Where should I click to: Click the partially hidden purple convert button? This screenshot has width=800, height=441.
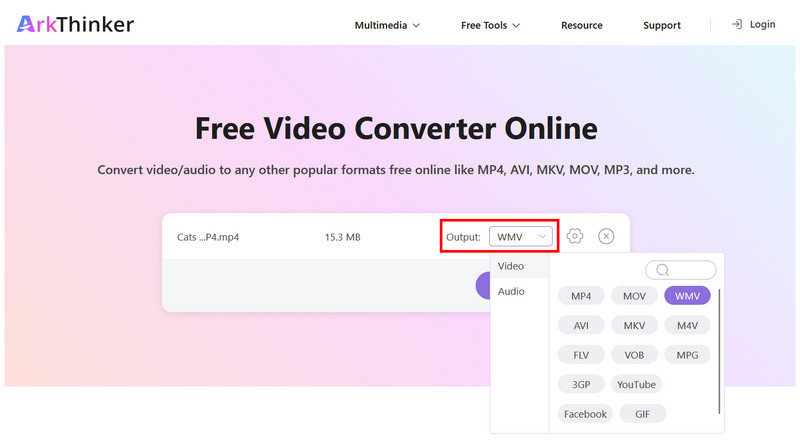coord(483,286)
